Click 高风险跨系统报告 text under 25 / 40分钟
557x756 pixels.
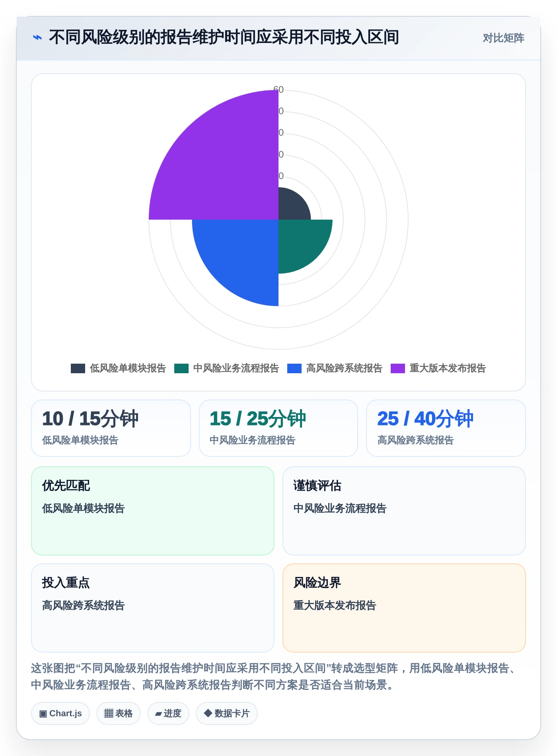point(415,440)
